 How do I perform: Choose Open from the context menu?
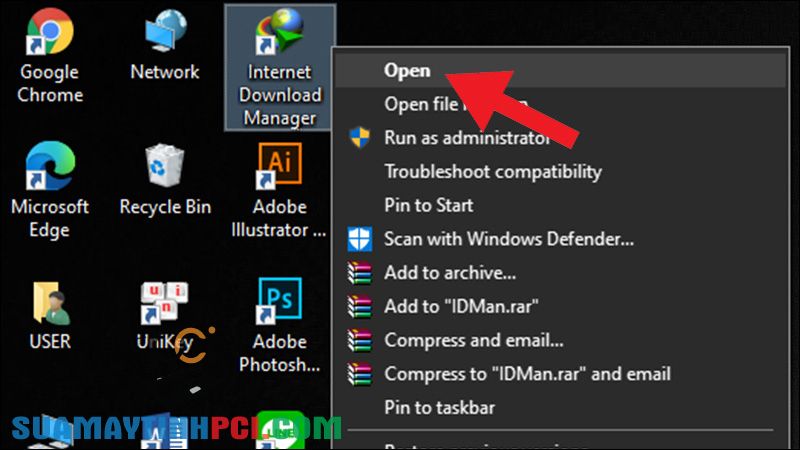(x=407, y=70)
